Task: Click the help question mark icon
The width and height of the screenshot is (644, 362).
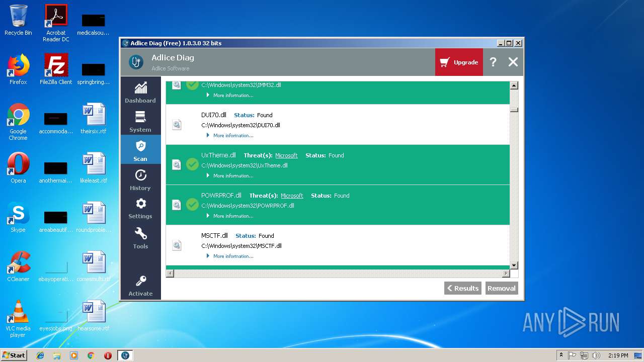Action: tap(493, 62)
